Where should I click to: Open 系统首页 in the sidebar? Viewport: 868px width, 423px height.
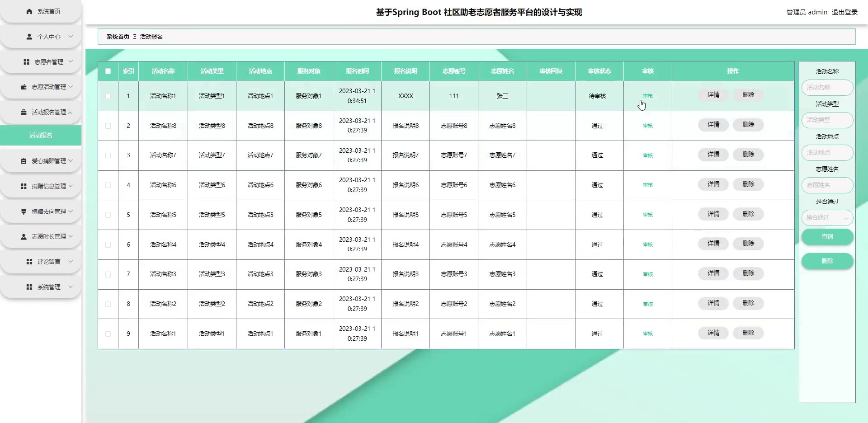[x=41, y=11]
